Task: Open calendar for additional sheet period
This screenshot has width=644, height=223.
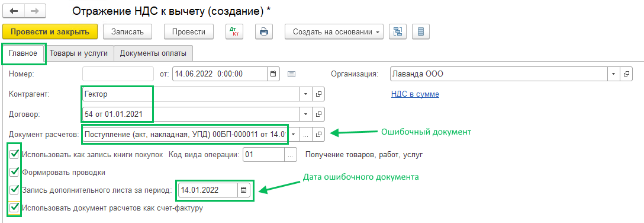Action: pyautogui.click(x=243, y=190)
